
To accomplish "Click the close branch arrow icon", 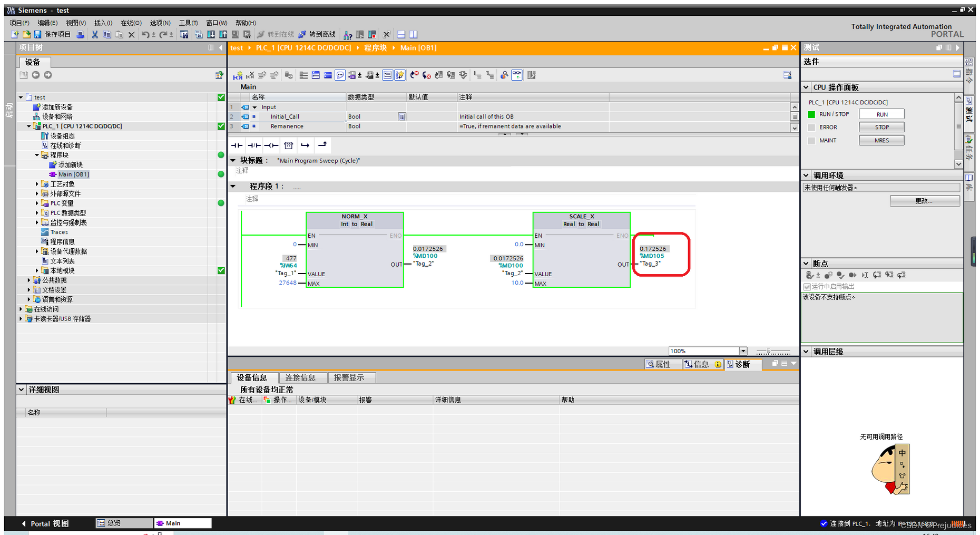I will [x=322, y=144].
